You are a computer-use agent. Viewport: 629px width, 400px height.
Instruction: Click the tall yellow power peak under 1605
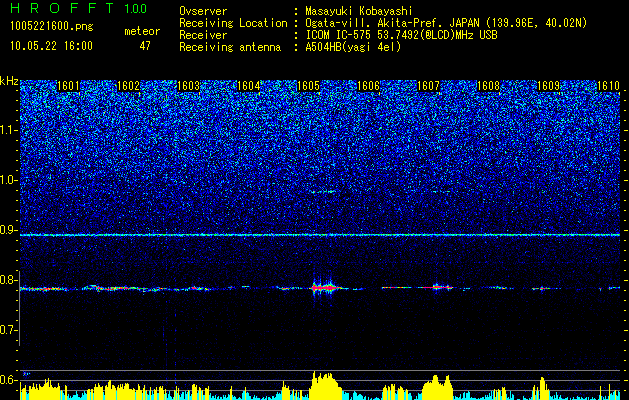coord(325,386)
